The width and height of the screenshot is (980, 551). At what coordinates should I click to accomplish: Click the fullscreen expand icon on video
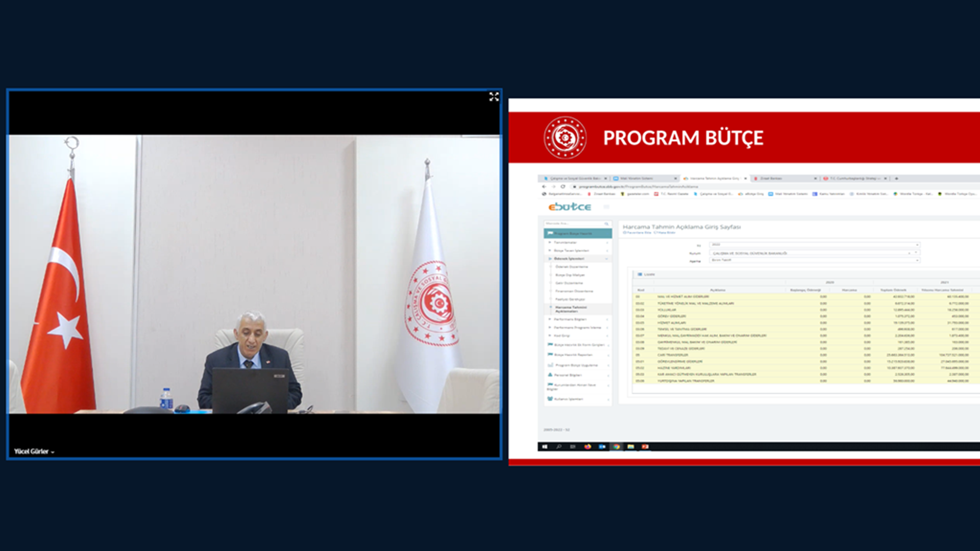(x=494, y=97)
